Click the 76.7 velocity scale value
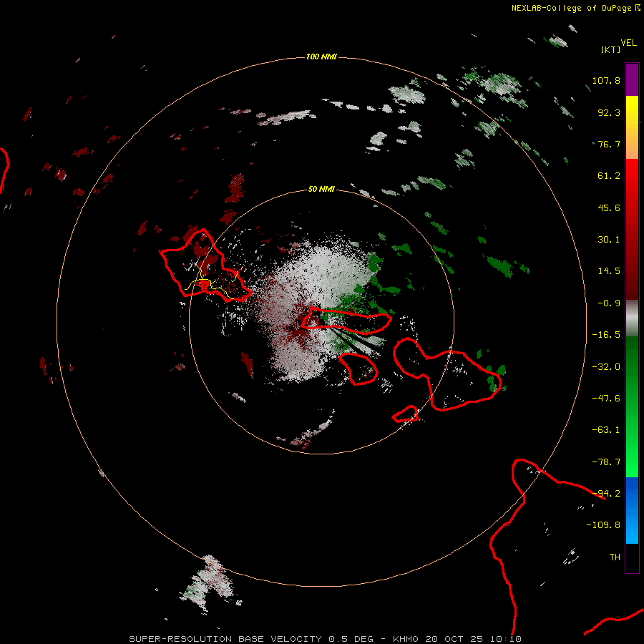Screen dimensions: 644x644 [x=609, y=144]
